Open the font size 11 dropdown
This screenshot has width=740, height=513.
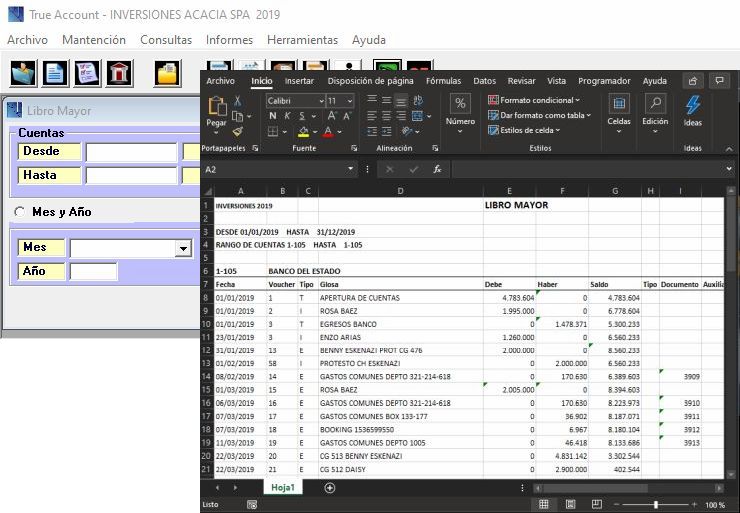[x=350, y=101]
